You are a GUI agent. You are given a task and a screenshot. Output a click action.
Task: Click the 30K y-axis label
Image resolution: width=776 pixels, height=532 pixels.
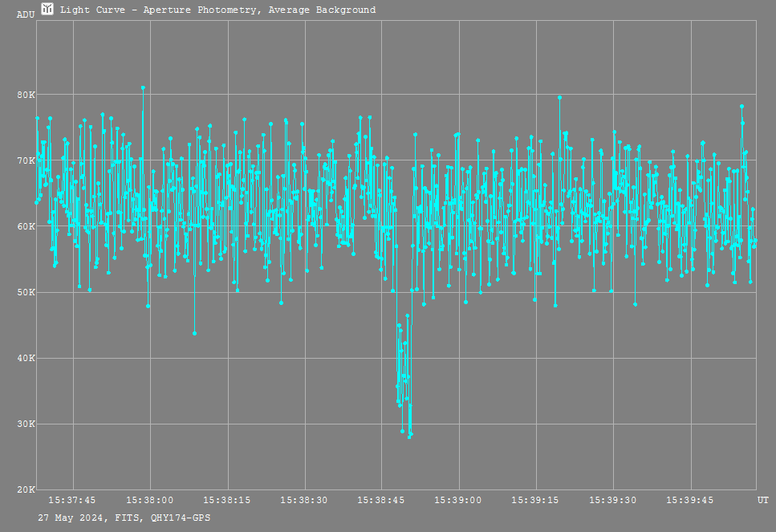point(26,424)
